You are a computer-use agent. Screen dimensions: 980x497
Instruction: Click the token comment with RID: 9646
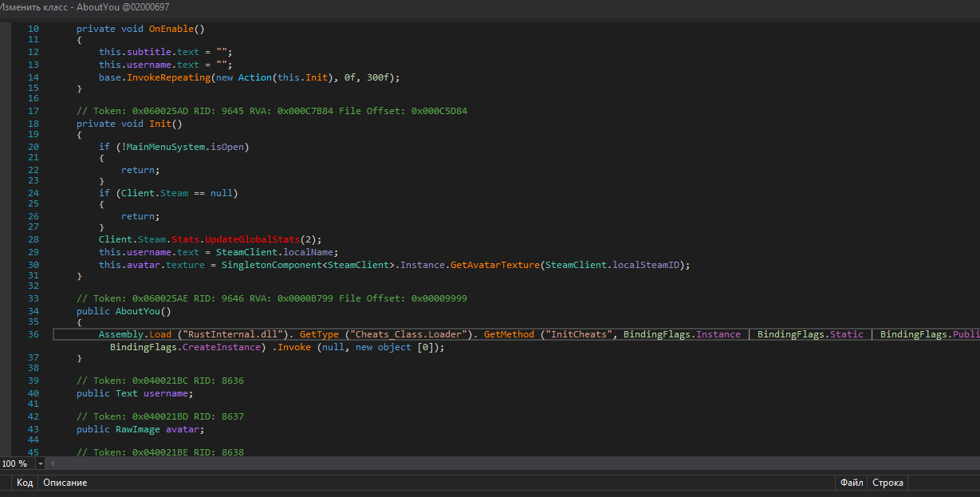click(272, 298)
